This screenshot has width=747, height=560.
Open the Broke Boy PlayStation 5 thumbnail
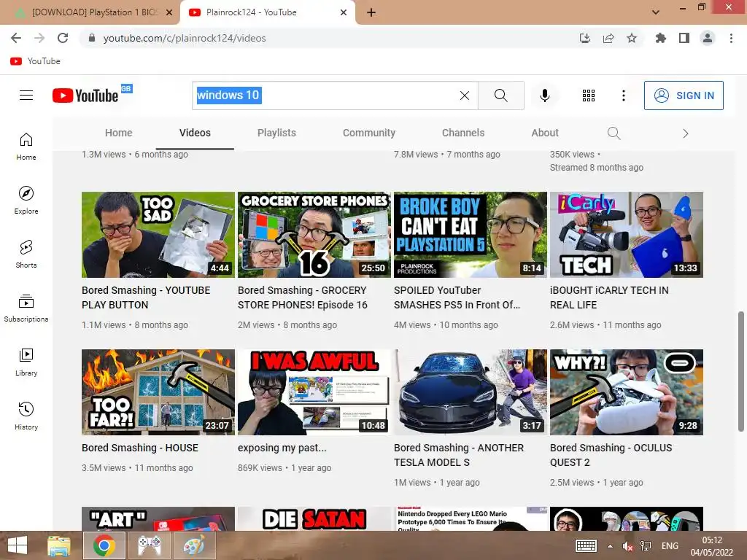click(471, 235)
